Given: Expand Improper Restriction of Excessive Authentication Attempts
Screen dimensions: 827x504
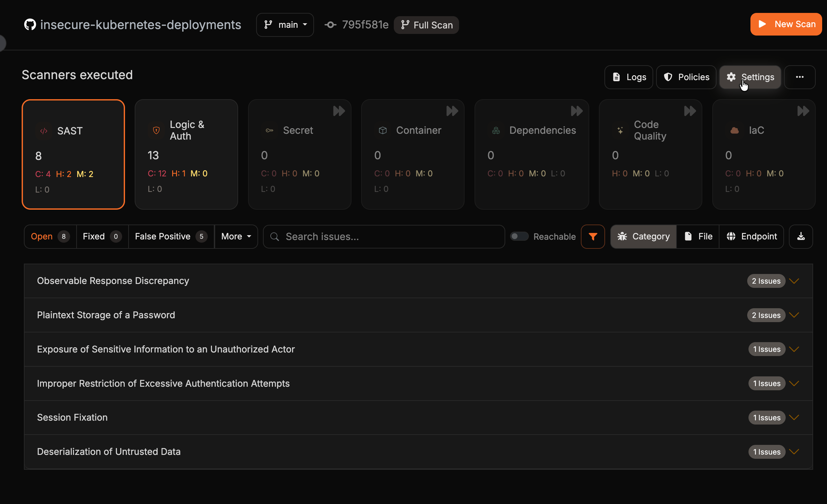Looking at the screenshot, I should (418, 383).
